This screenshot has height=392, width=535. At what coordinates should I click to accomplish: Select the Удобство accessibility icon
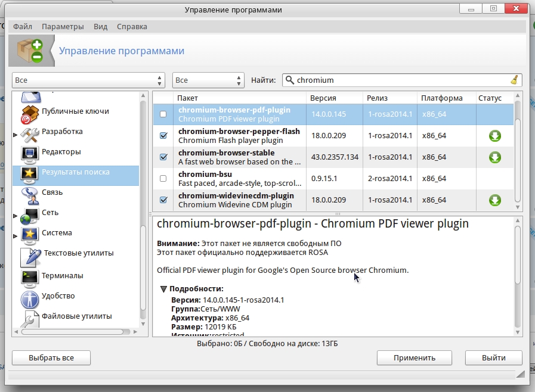pyautogui.click(x=30, y=299)
